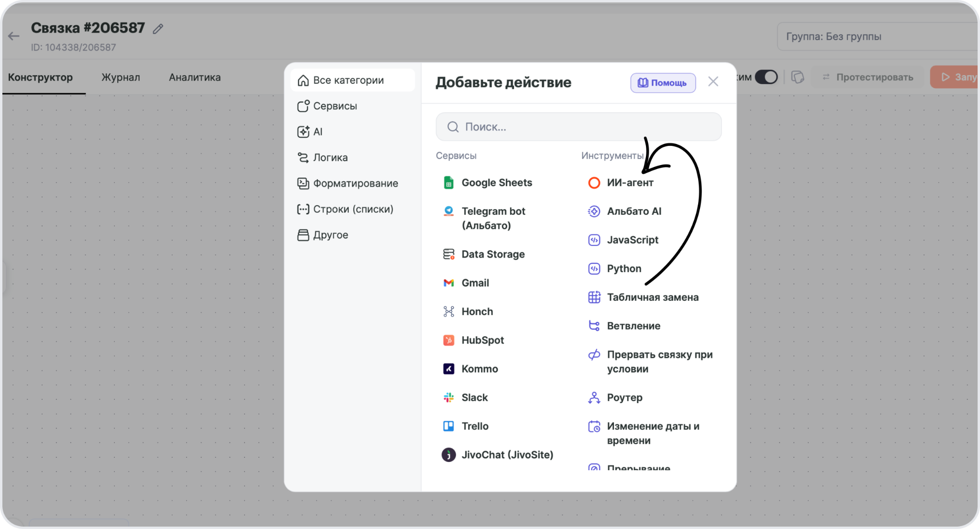Click the Kommo label
980x529 pixels.
(479, 369)
